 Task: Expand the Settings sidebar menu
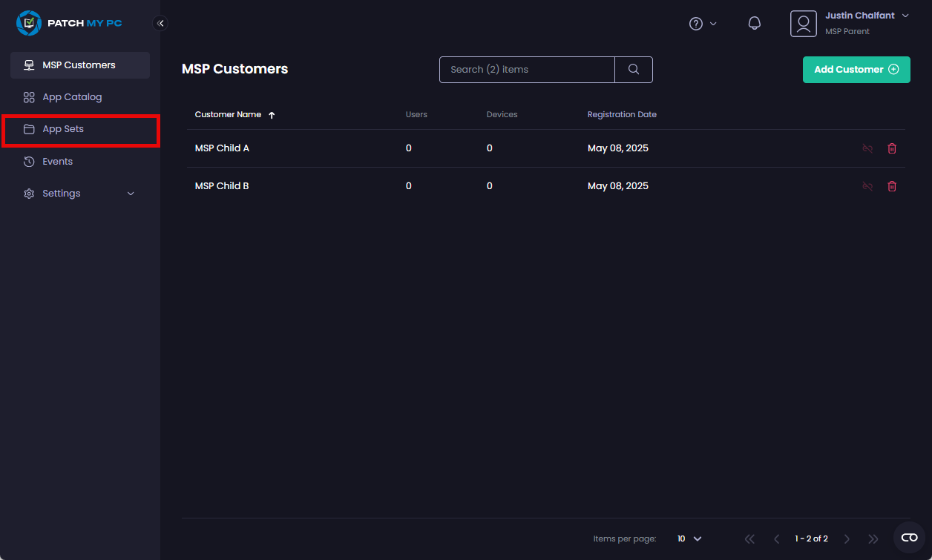coord(80,194)
